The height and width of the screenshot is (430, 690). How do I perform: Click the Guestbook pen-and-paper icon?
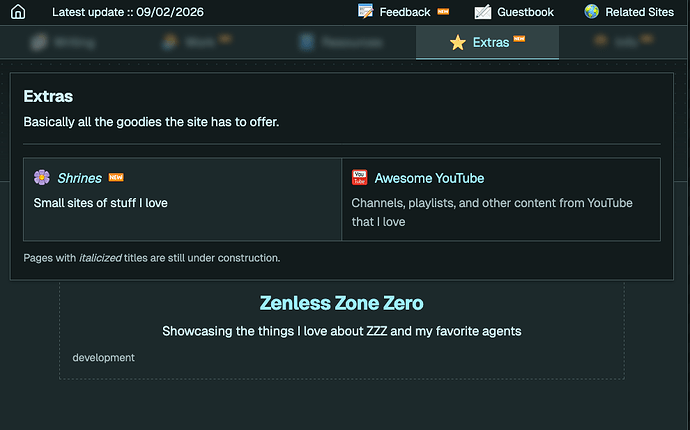483,12
